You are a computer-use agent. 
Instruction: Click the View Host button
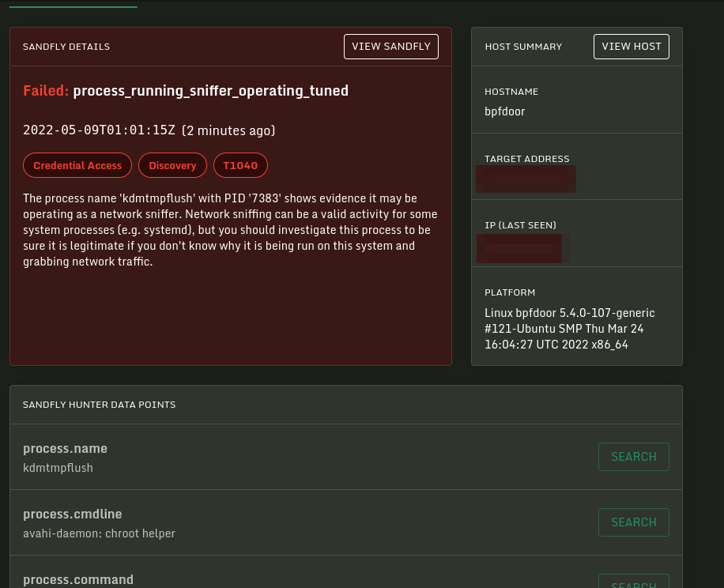[632, 47]
